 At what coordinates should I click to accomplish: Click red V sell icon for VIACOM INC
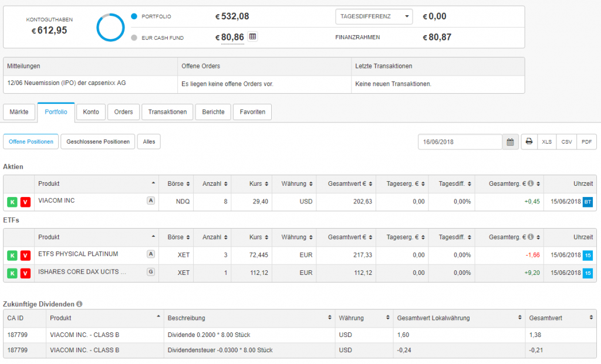pyautogui.click(x=25, y=202)
